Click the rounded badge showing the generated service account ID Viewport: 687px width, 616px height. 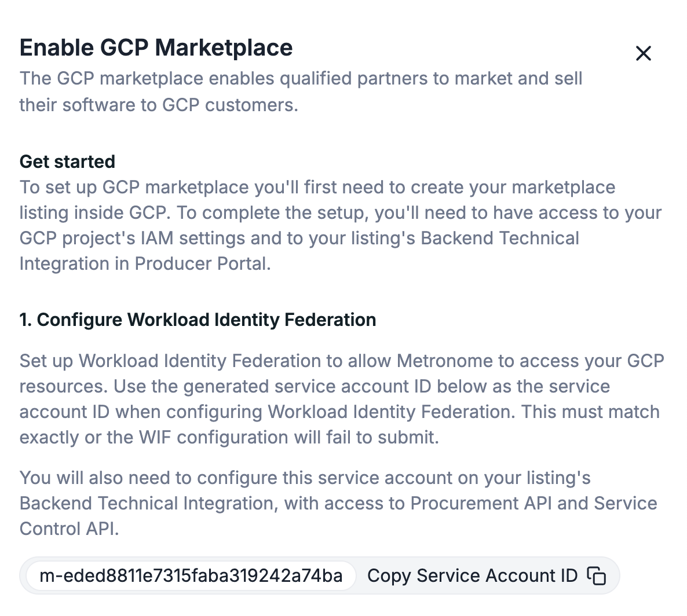192,575
